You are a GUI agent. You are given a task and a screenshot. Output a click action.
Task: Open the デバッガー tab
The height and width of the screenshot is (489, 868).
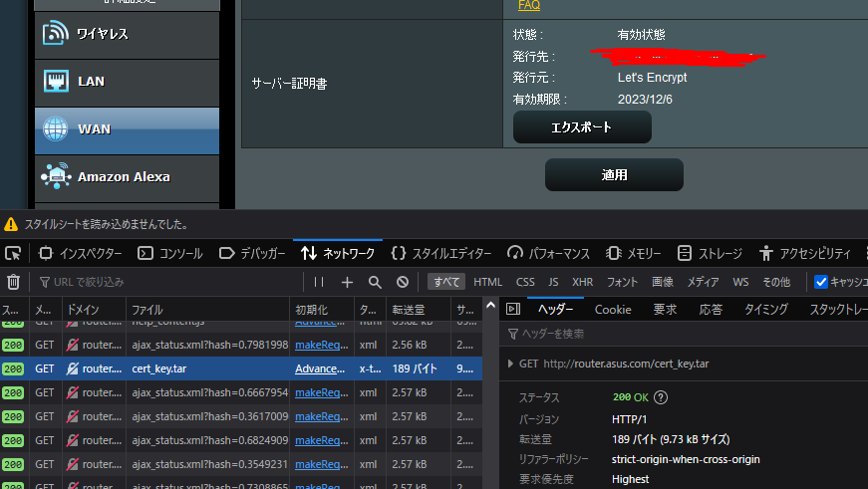click(252, 253)
